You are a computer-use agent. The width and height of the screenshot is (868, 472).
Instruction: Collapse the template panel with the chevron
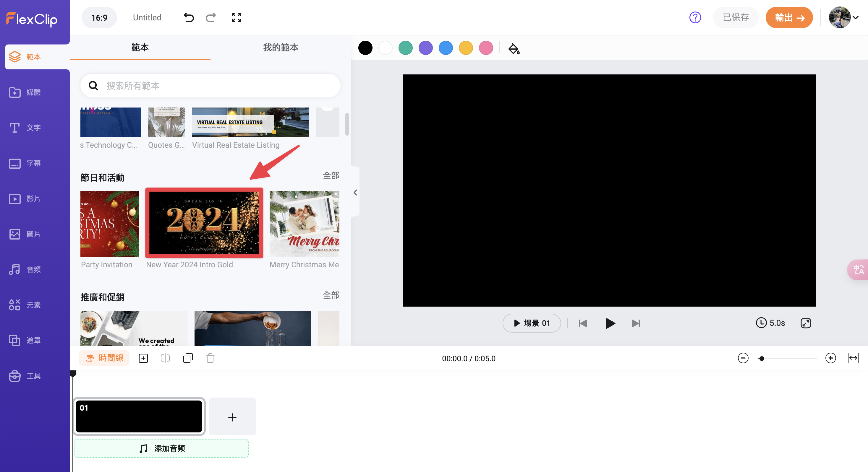point(355,193)
